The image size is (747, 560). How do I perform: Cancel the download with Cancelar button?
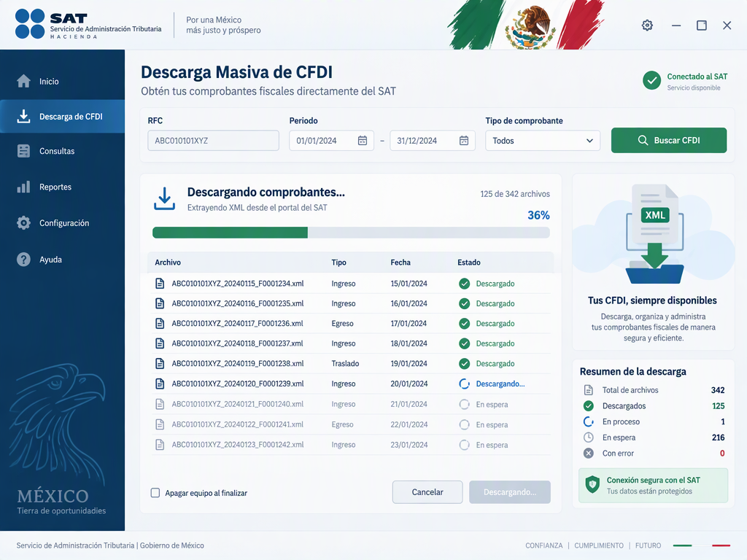(427, 492)
